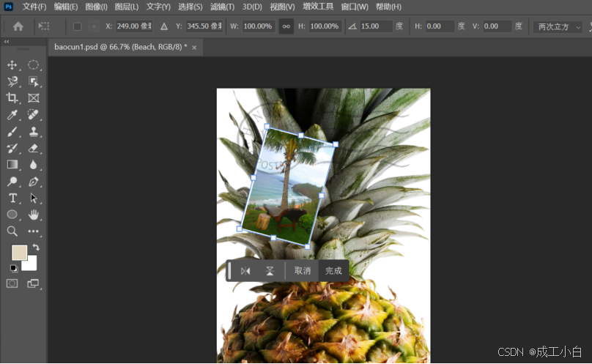Open the 选择(S) menu

click(x=190, y=7)
